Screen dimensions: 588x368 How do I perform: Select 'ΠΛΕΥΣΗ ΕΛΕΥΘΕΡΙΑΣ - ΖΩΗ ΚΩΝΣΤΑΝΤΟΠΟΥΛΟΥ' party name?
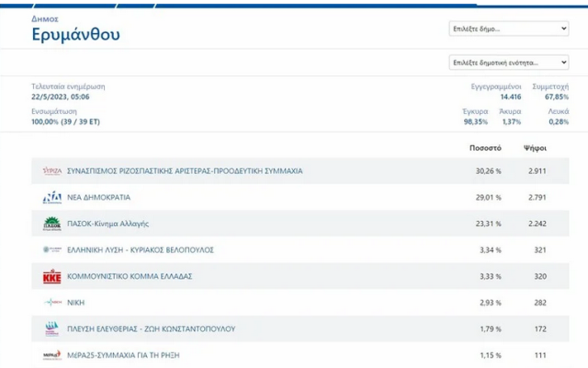pos(151,328)
